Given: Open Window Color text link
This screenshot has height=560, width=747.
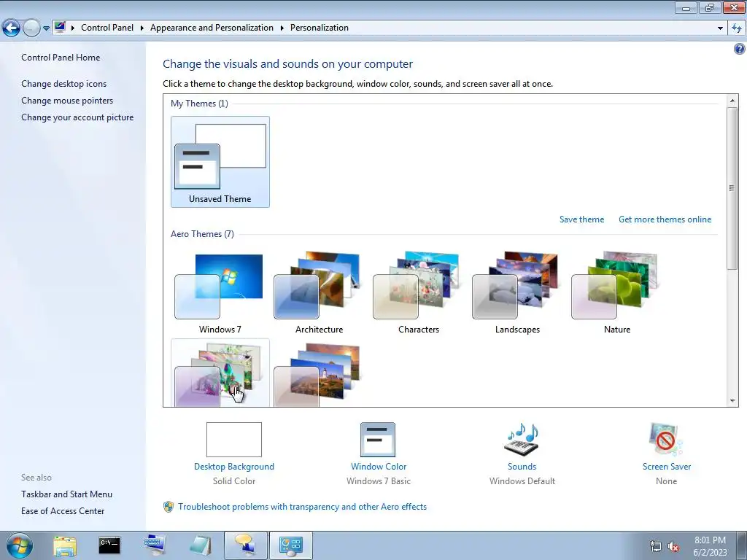Looking at the screenshot, I should point(379,467).
